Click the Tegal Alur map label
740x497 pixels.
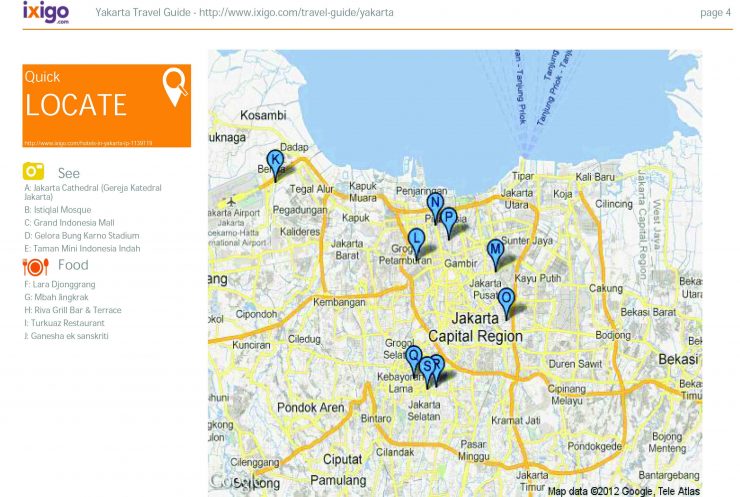(311, 189)
